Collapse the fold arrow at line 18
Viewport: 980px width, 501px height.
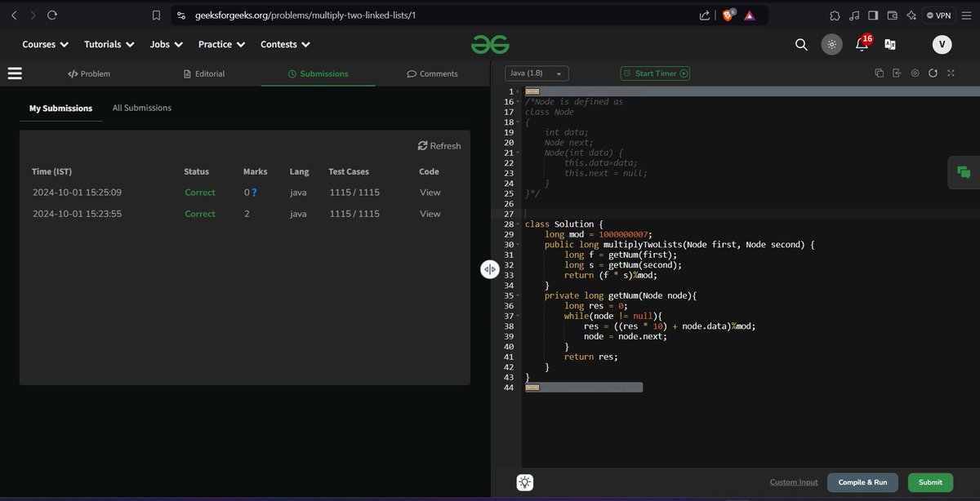pos(519,122)
